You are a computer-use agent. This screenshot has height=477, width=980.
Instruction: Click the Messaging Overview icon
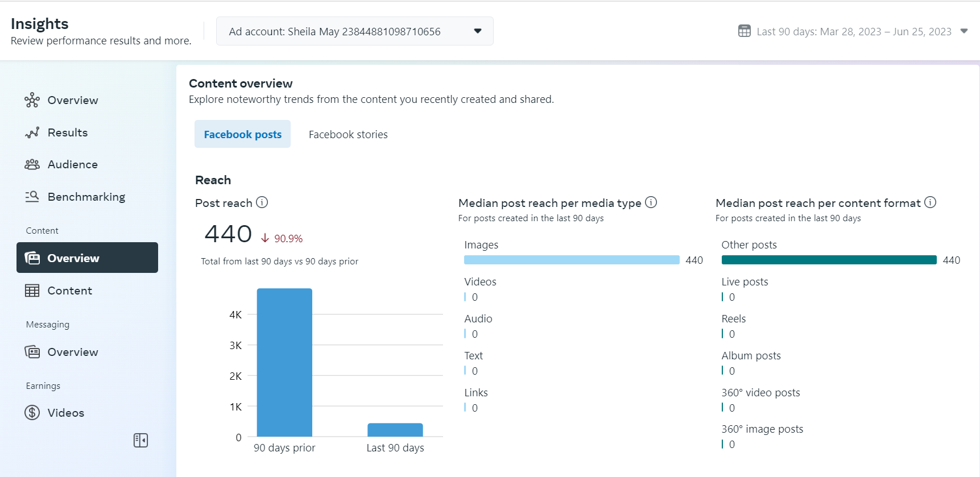tap(32, 352)
